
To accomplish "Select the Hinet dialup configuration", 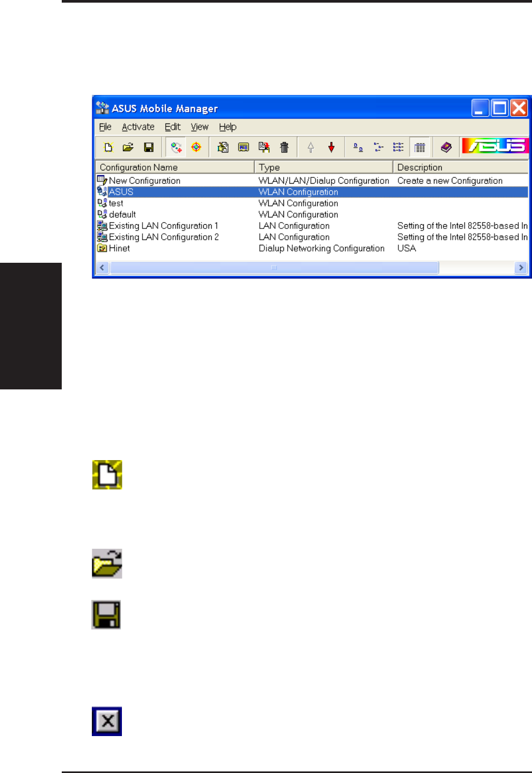I will 312,248.
